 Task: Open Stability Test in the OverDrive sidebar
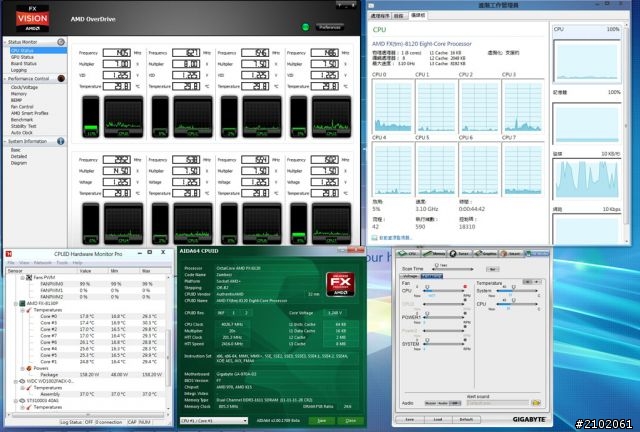(24, 126)
